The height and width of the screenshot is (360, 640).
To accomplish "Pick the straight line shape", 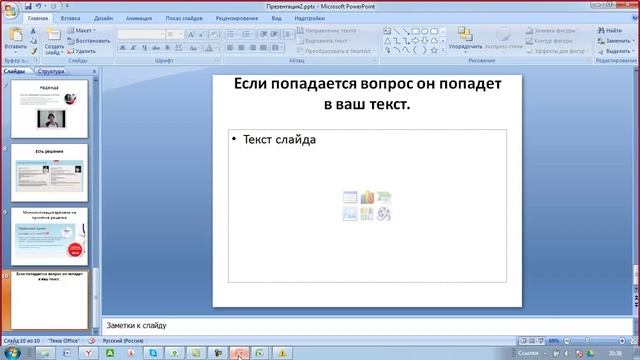I will [x=396, y=31].
